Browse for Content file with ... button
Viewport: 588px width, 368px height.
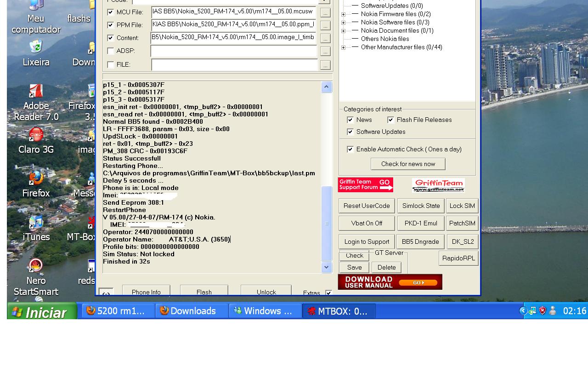pos(325,38)
